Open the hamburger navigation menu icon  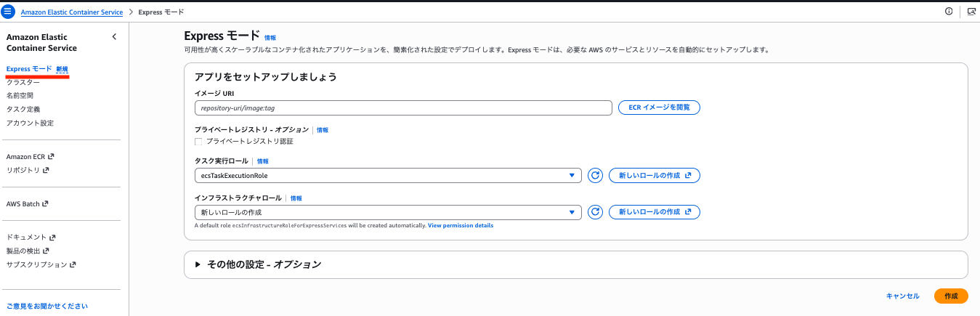click(8, 12)
